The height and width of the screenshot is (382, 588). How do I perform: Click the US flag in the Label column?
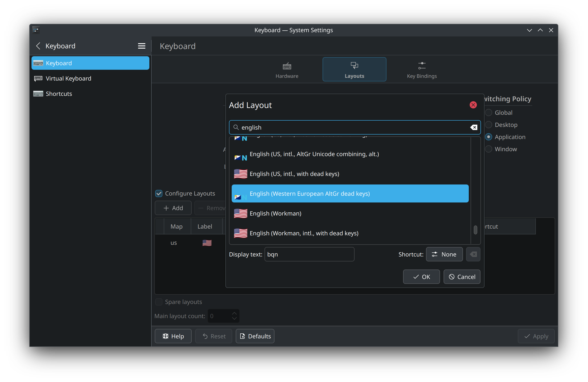click(207, 243)
